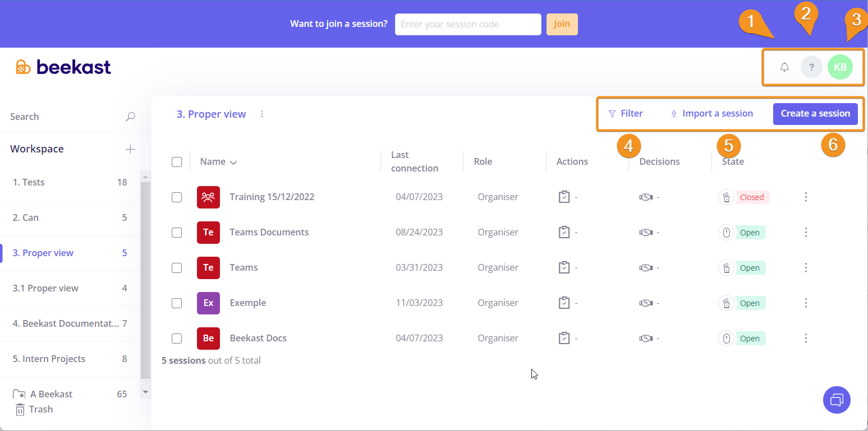Open the KB user avatar menu
Viewport: 868px width, 431px height.
pyautogui.click(x=840, y=67)
